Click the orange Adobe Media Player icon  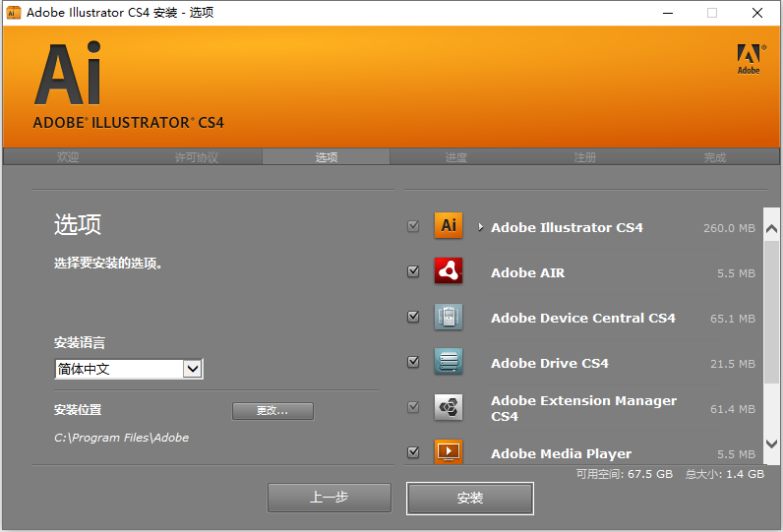(x=449, y=451)
